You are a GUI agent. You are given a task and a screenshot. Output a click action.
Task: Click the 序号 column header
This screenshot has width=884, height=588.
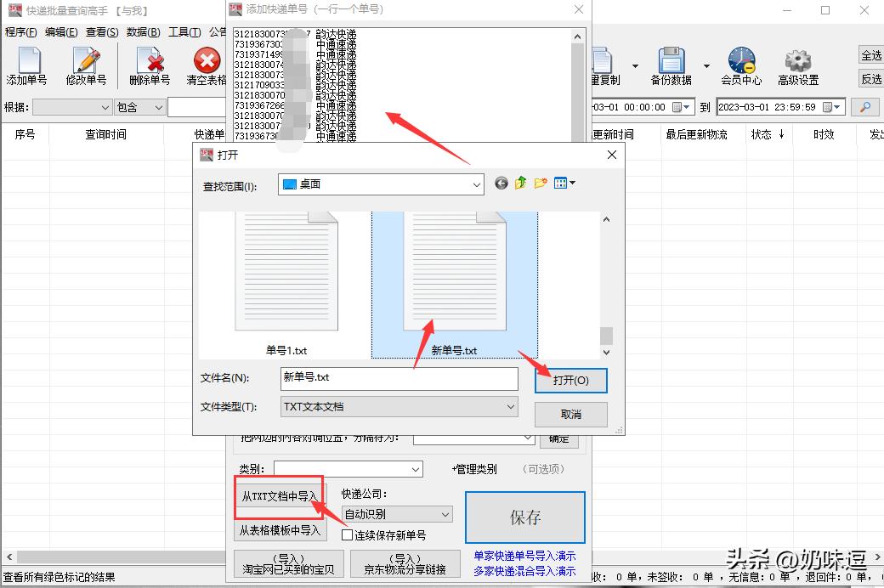(25, 134)
